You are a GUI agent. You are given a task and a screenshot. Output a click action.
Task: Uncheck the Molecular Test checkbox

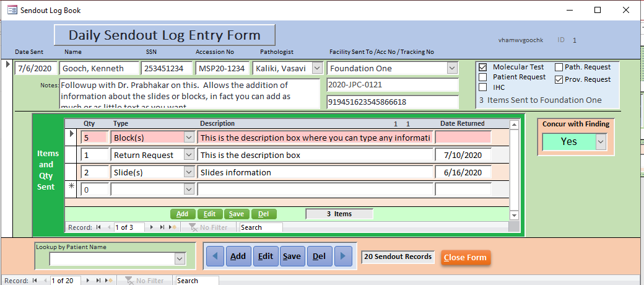(x=483, y=67)
